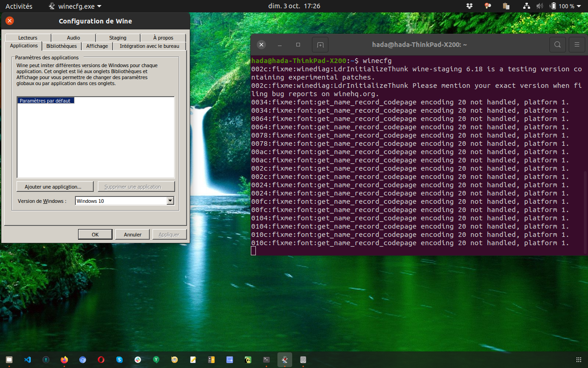This screenshot has width=588, height=368.
Task: Click the terminal prompt line with winecfg
Action: coord(322,61)
